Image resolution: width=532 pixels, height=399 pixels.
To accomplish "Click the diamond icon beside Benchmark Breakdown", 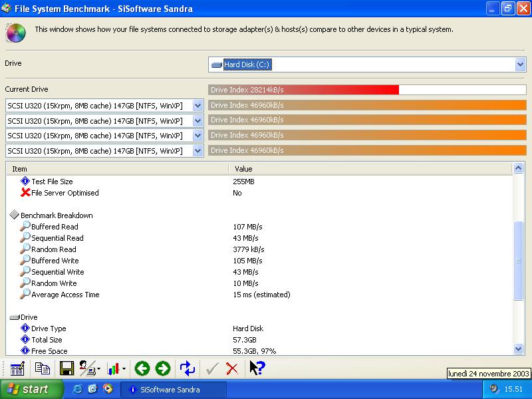I will (x=14, y=215).
